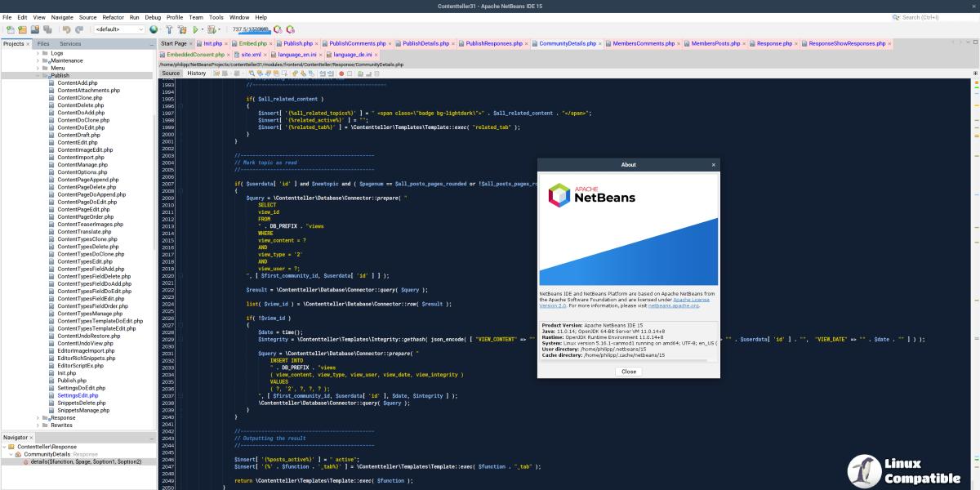This screenshot has width=980, height=490.
Task: Click the New File toolbar icon
Action: click(x=10, y=29)
